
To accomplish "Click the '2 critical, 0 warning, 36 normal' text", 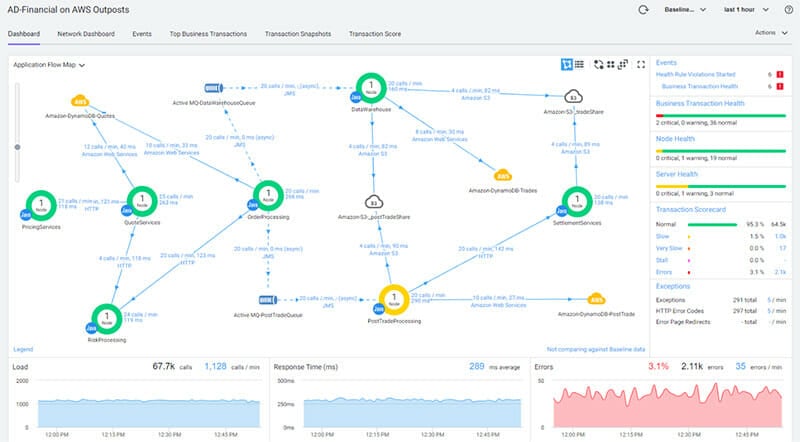I will 696,123.
